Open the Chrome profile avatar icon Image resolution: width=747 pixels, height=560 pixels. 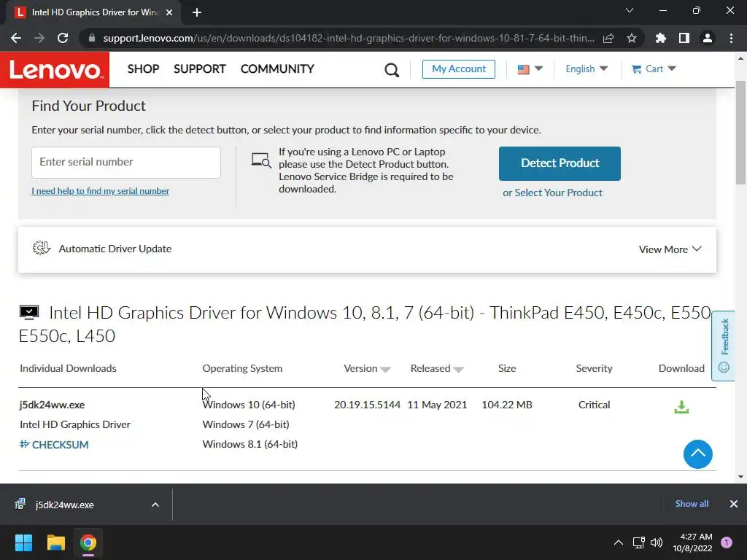(708, 38)
